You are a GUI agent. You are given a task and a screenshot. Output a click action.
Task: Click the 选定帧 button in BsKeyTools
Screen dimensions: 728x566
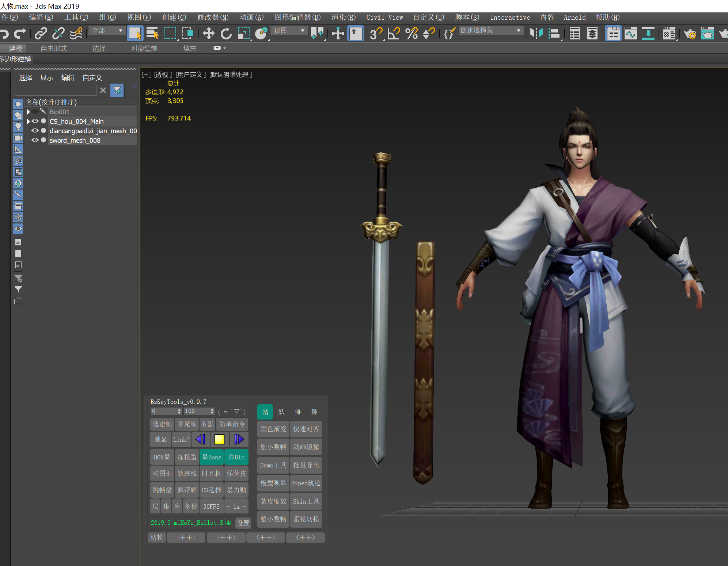point(162,424)
